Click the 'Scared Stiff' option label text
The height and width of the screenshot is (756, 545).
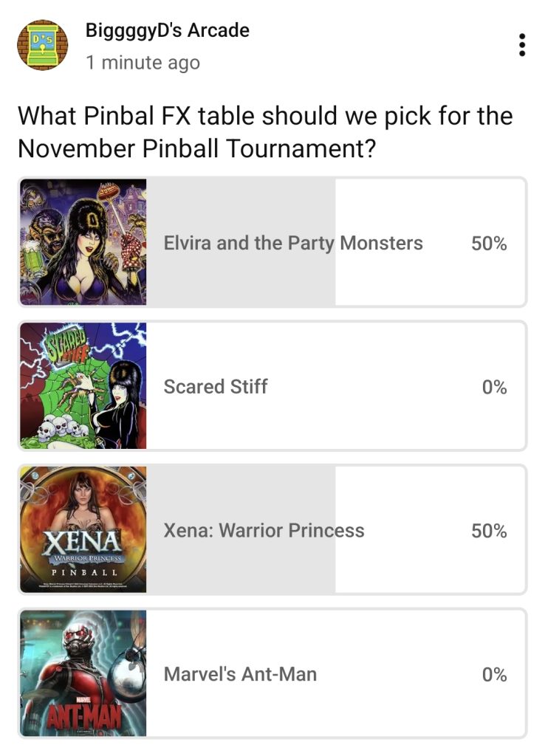(x=216, y=386)
